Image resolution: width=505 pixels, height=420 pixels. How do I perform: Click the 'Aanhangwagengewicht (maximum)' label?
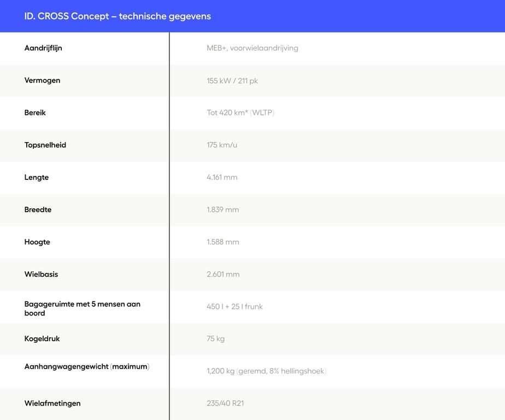point(87,366)
